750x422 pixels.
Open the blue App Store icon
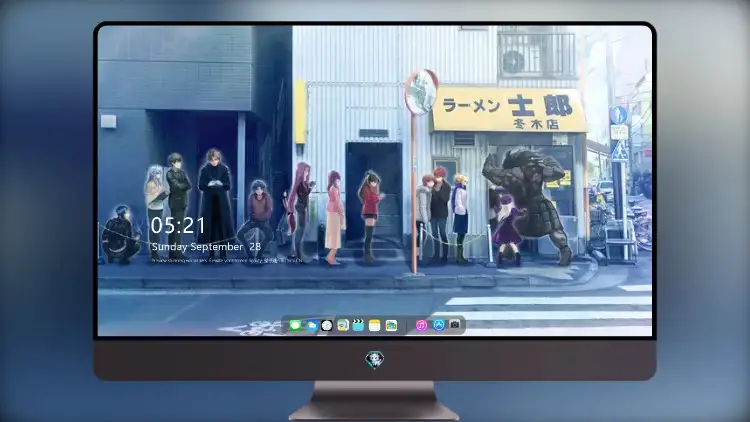(x=439, y=325)
